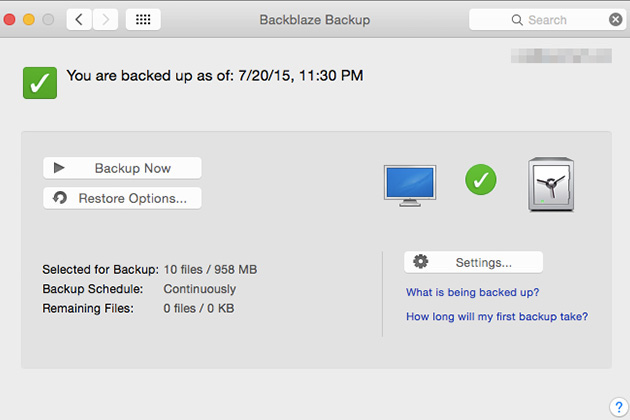Image resolution: width=630 pixels, height=420 pixels.
Task: Click the 'Remaining Files:' label
Action: point(88,308)
